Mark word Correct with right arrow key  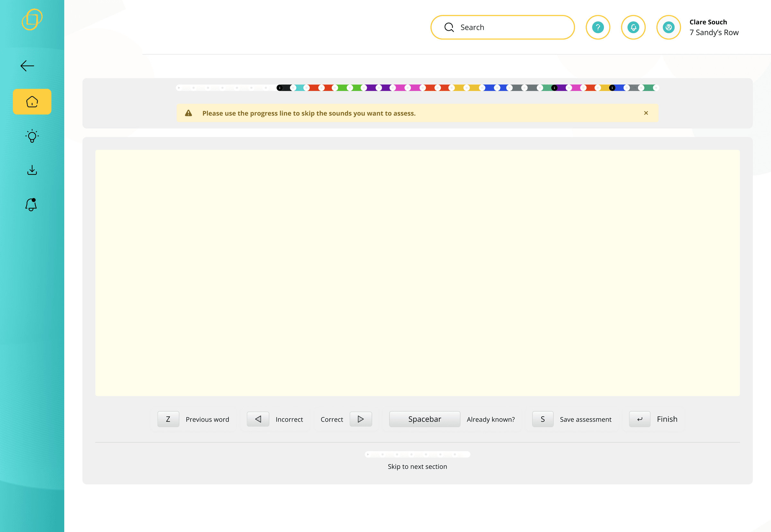tap(360, 419)
